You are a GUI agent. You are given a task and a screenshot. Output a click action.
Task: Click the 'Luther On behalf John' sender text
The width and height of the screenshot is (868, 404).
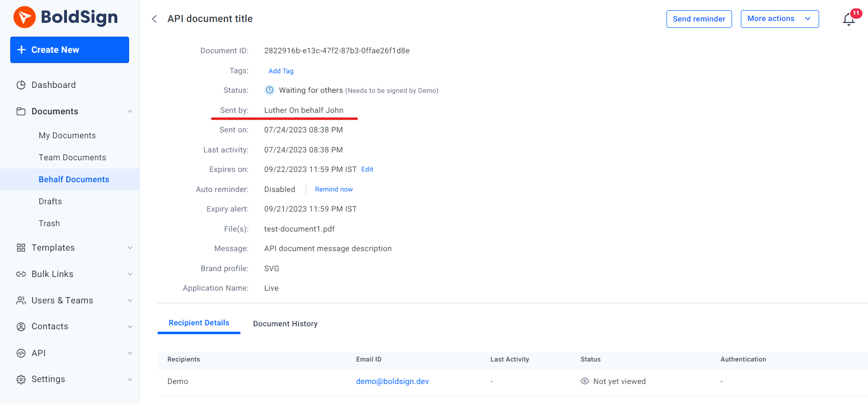pyautogui.click(x=304, y=110)
